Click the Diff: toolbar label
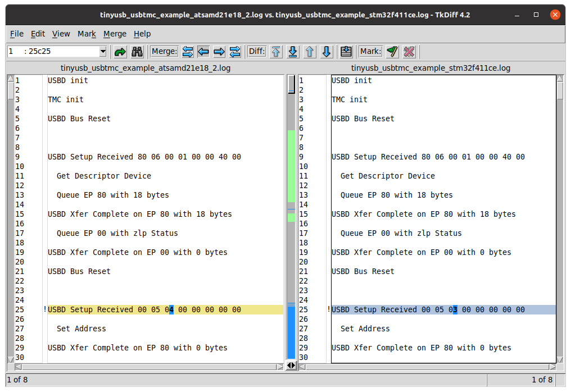The height and width of the screenshot is (392, 571). 257,51
